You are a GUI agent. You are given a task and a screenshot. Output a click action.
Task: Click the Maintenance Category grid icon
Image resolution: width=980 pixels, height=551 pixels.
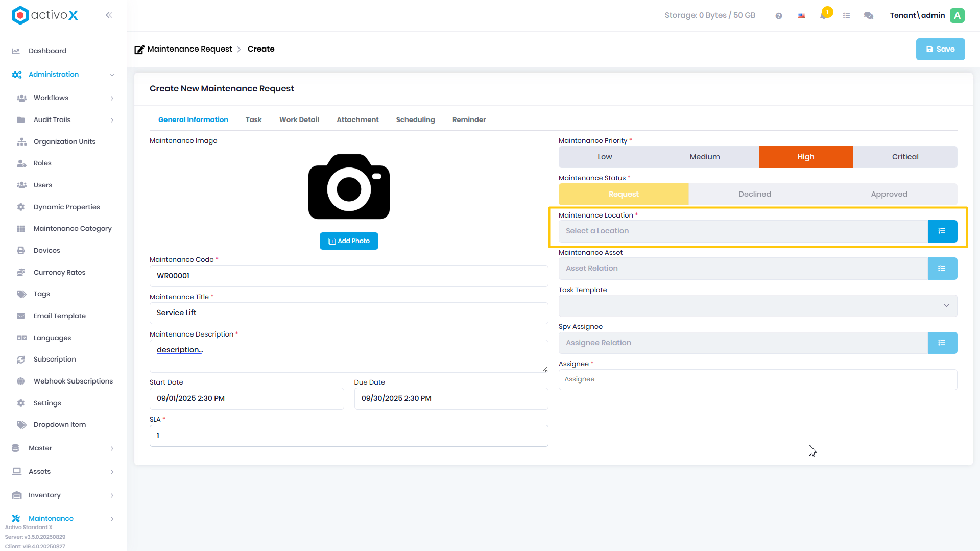pos(21,229)
